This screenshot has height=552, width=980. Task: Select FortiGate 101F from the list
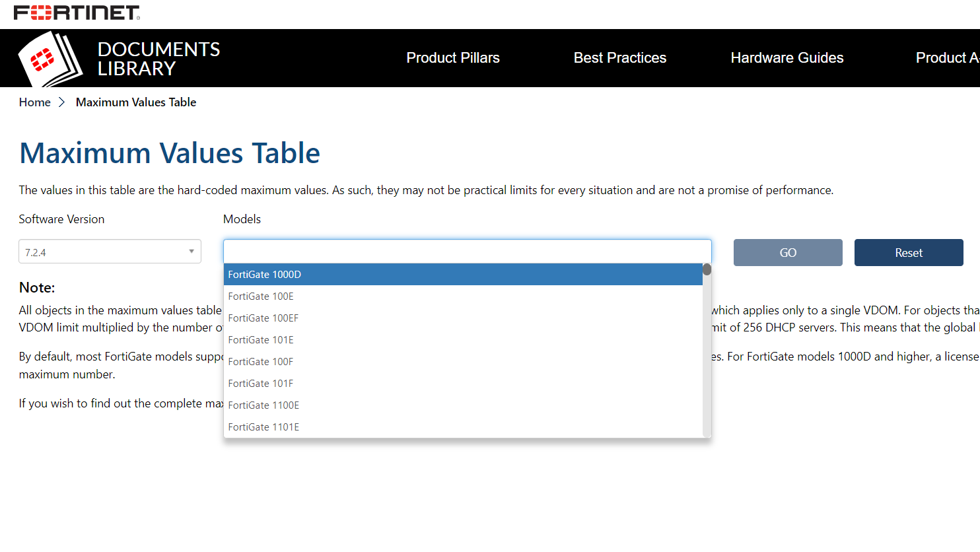[463, 384]
